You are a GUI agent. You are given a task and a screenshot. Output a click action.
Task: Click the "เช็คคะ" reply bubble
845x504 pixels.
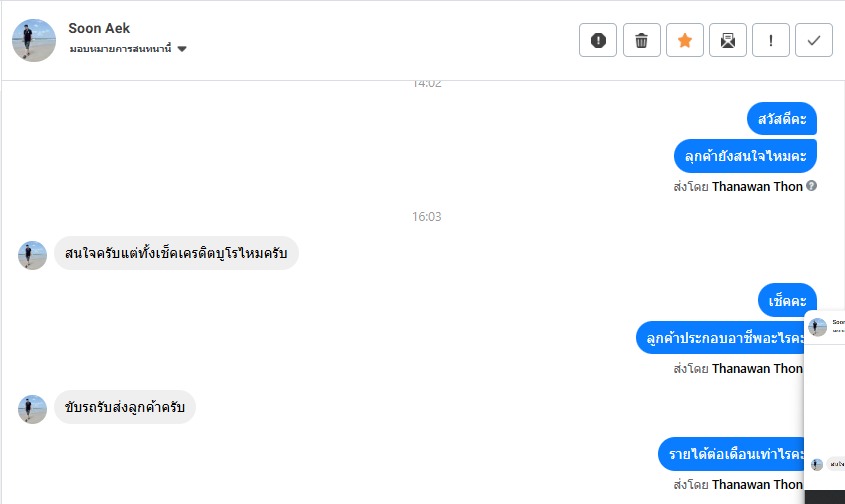787,300
